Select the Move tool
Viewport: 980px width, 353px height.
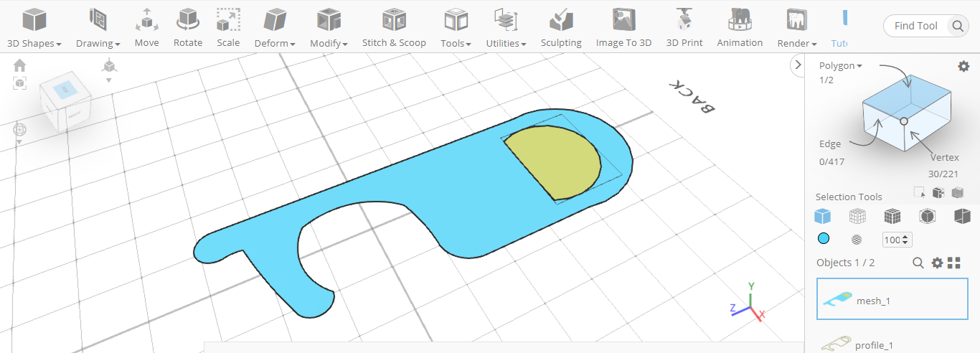[x=146, y=27]
